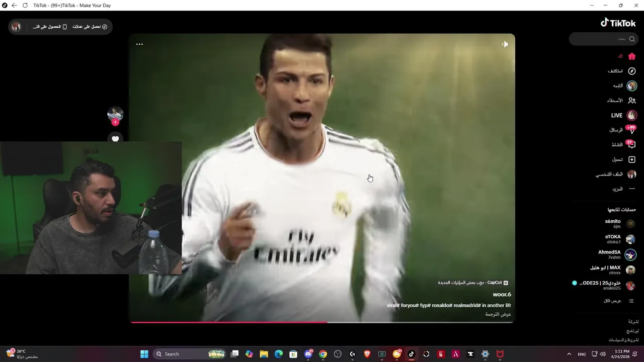Click the Get coins button
644x362 pixels.
coord(90,27)
